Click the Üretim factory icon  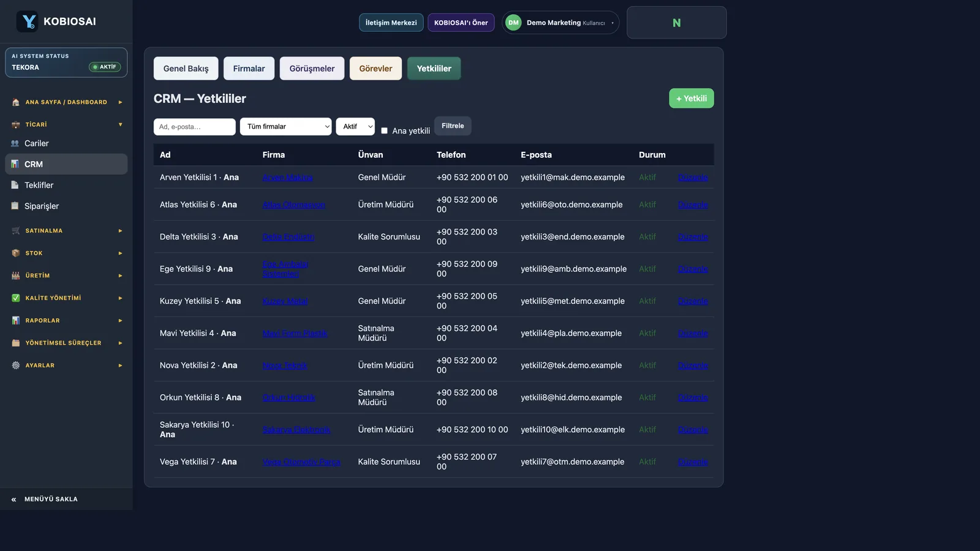click(16, 275)
